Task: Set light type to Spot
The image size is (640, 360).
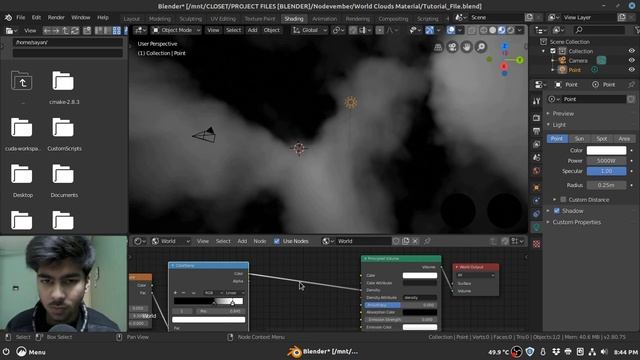Action: click(x=602, y=139)
